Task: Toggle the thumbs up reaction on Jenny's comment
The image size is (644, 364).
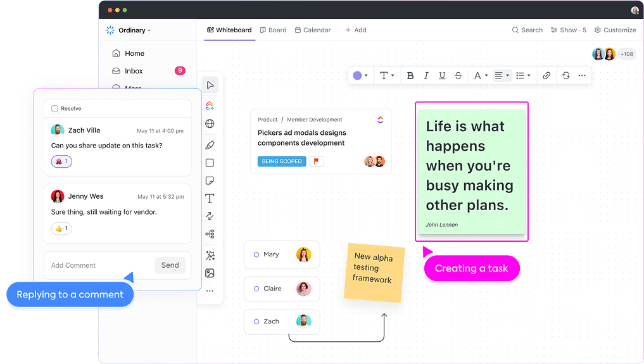Action: click(x=61, y=229)
